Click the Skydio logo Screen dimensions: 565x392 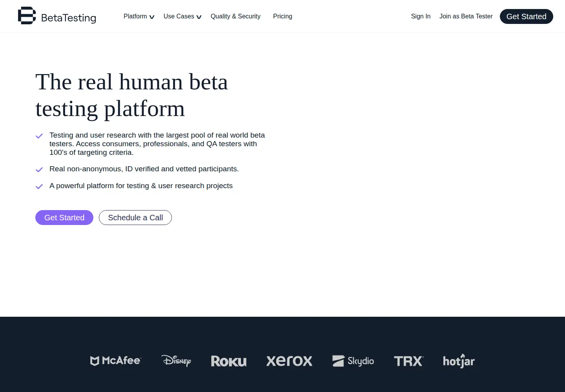353,361
